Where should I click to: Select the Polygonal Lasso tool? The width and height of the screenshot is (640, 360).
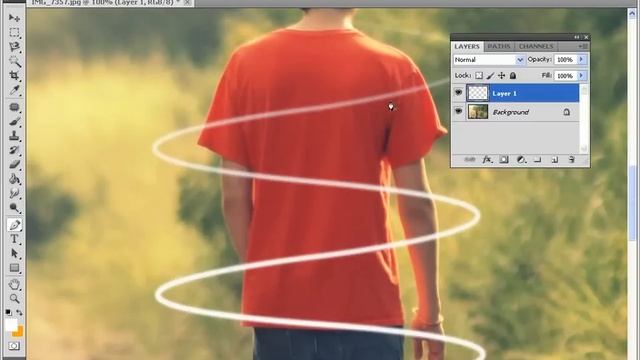[x=14, y=47]
